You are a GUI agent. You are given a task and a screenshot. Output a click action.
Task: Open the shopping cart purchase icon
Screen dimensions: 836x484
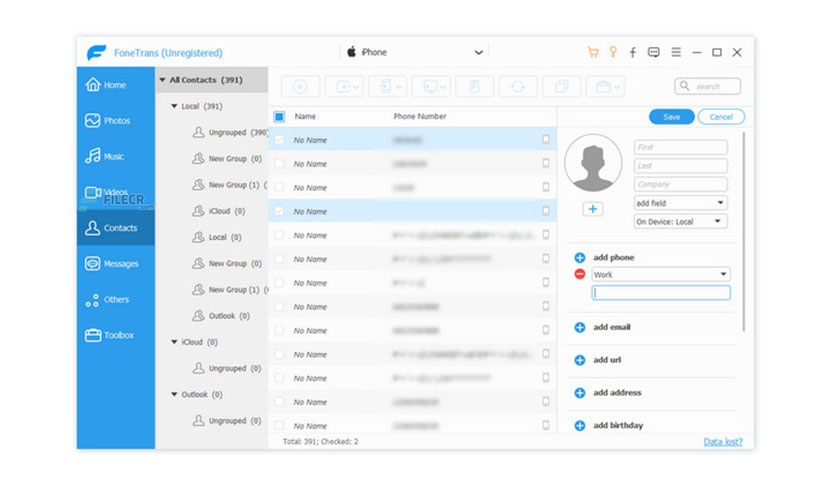[x=593, y=52]
